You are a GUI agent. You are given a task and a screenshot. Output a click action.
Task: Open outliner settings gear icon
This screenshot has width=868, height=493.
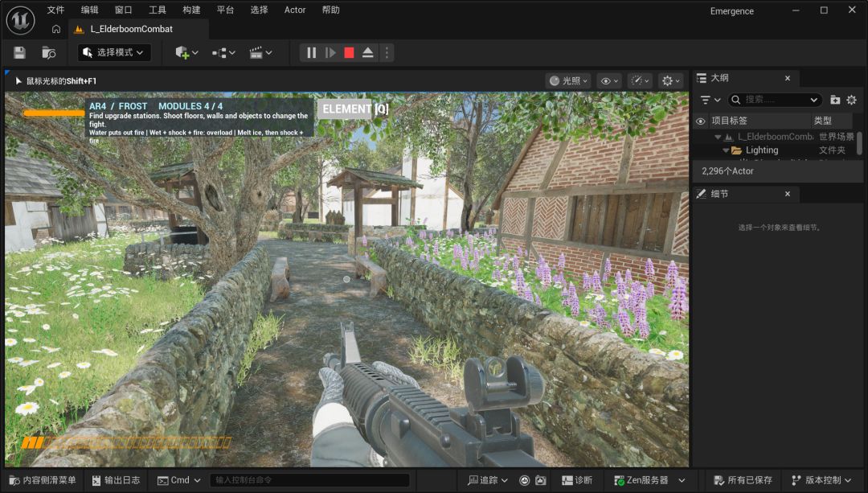pyautogui.click(x=851, y=100)
